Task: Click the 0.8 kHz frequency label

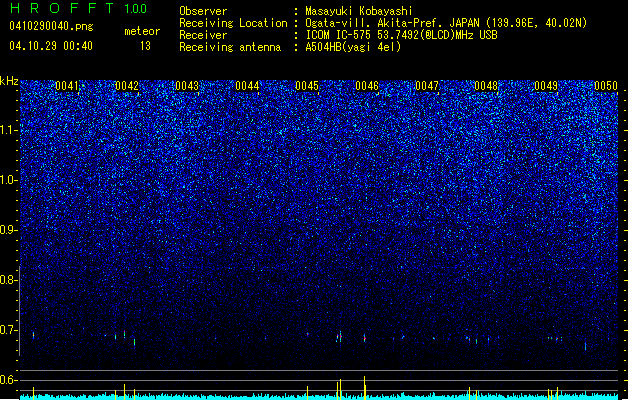Action: pos(9,280)
